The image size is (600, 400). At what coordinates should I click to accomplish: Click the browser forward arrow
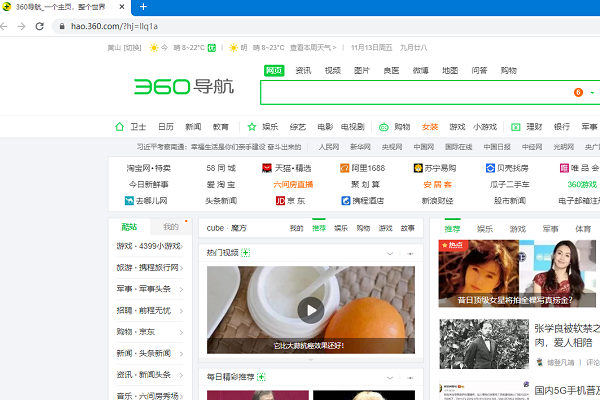21,26
